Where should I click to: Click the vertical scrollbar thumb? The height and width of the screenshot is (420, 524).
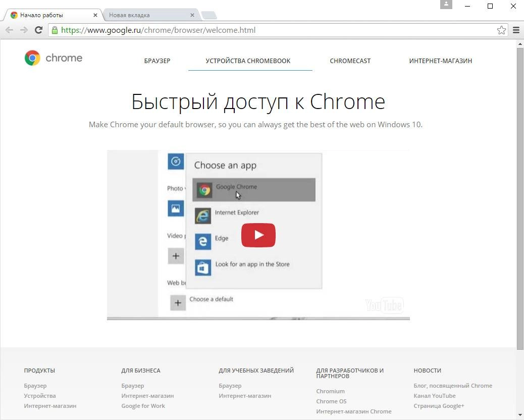[520, 199]
